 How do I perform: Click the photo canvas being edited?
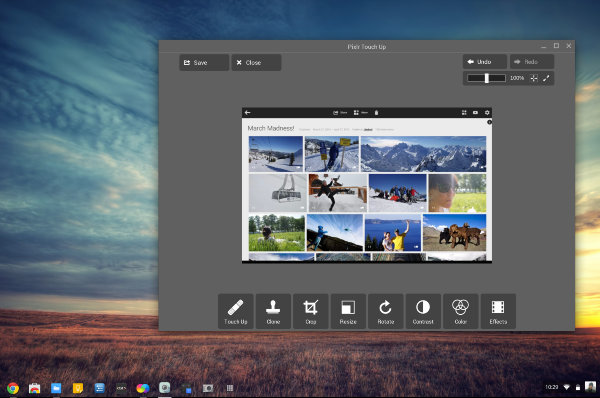pyautogui.click(x=367, y=185)
